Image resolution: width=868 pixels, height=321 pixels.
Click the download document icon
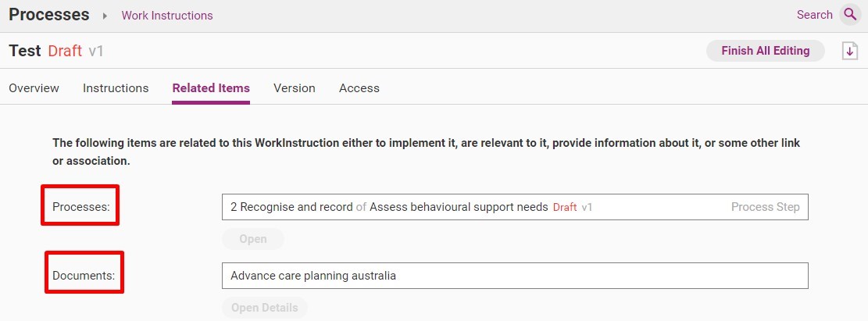[x=850, y=50]
